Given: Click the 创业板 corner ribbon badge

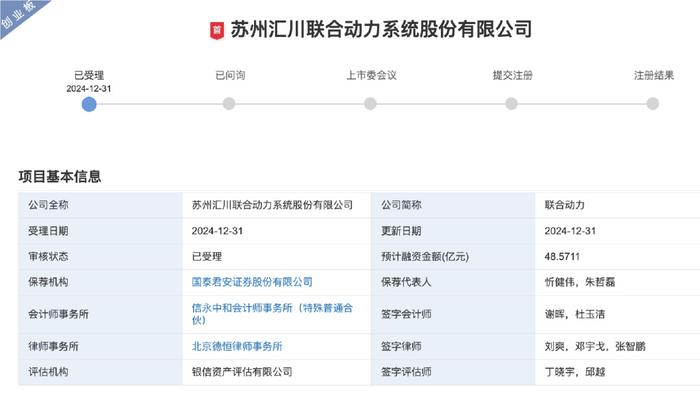Looking at the screenshot, I should tap(20, 19).
